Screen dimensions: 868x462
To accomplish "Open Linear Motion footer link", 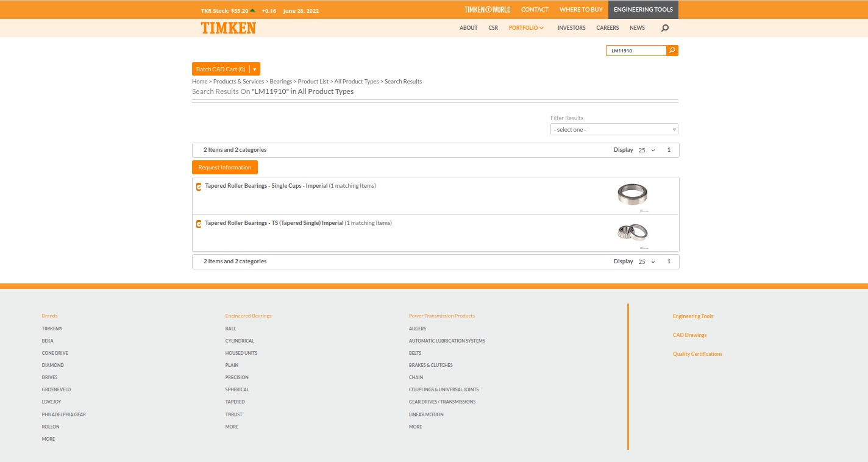I will coord(426,414).
